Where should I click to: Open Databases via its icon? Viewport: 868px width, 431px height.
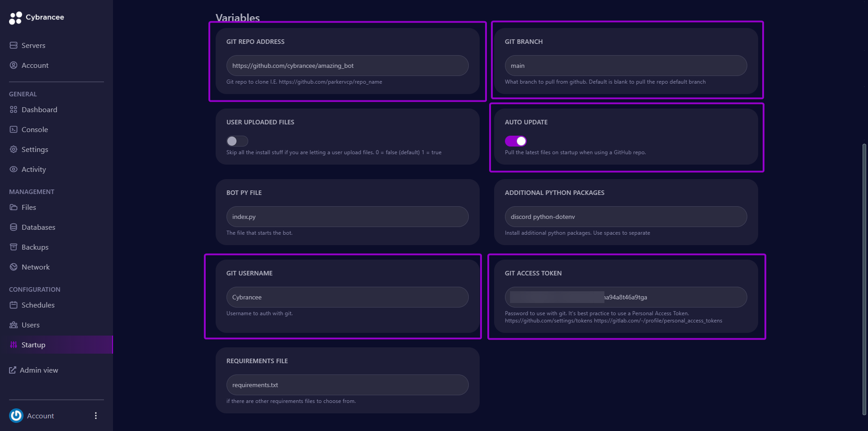click(x=14, y=227)
